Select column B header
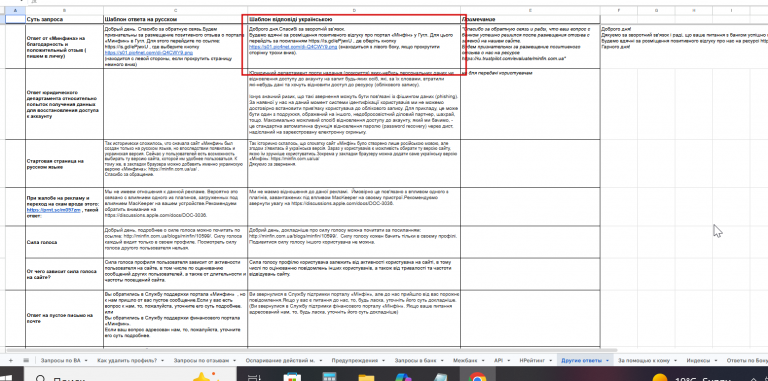The height and width of the screenshot is (381, 768). (64, 10)
